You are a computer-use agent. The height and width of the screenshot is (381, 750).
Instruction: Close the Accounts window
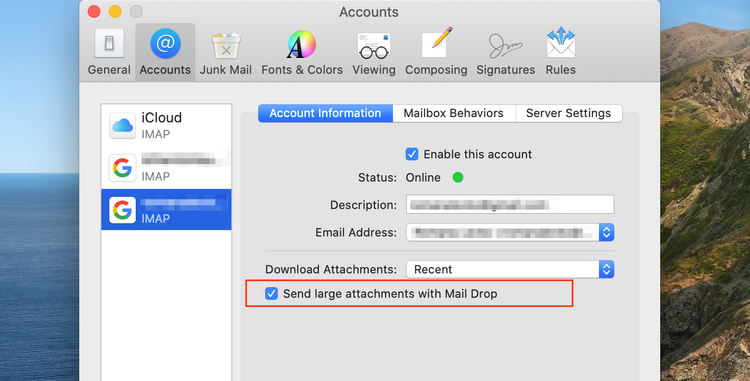[x=94, y=11]
